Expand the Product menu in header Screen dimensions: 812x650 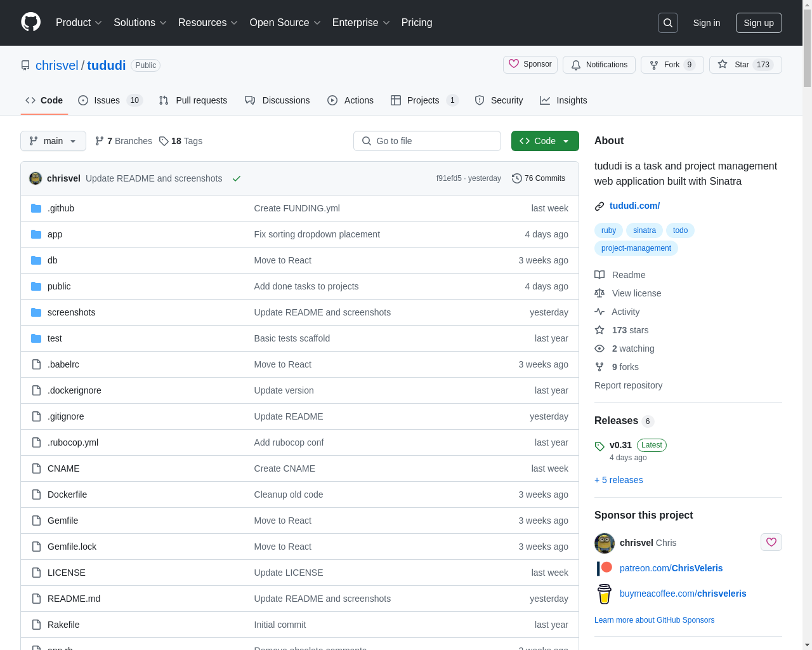(79, 23)
